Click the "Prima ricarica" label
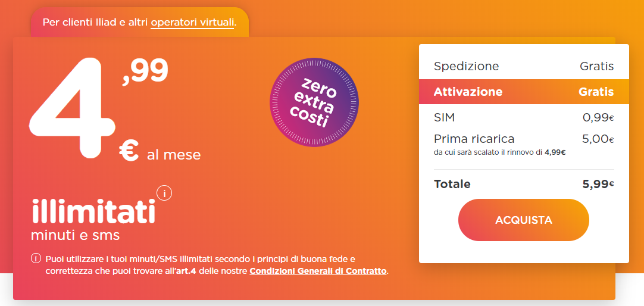Screen dimensions: 644x306 pyautogui.click(x=474, y=139)
